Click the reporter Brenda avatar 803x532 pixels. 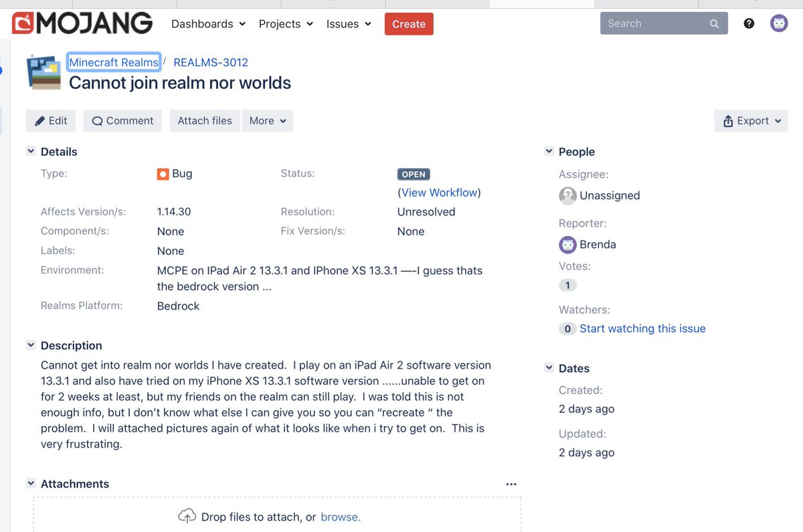567,244
